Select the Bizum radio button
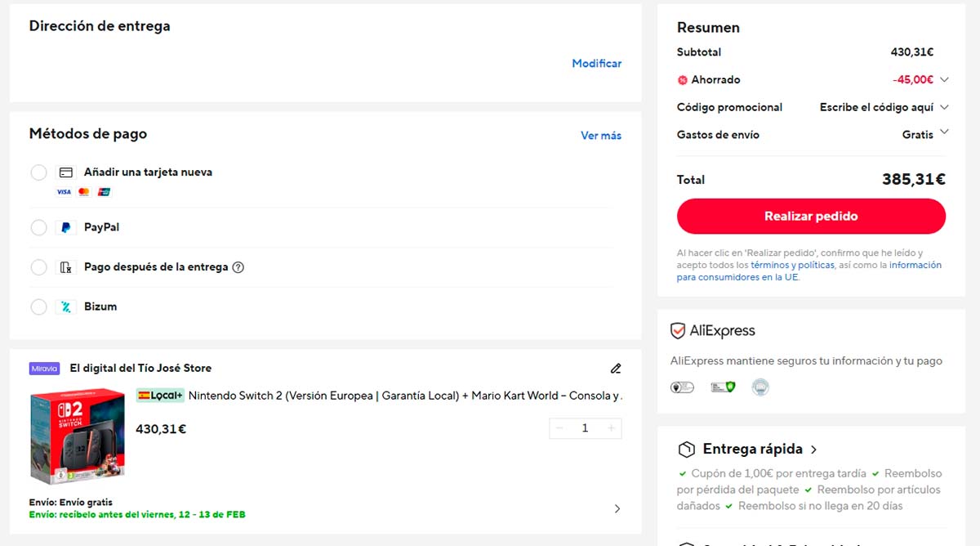 38,307
